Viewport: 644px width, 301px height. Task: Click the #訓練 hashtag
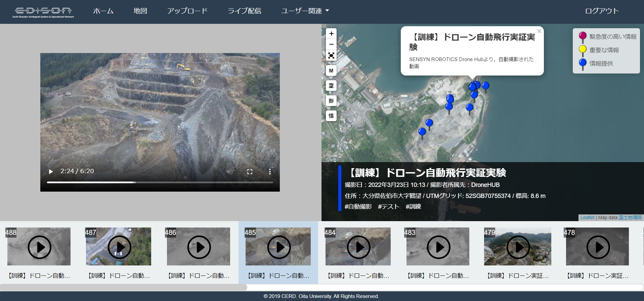pos(413,206)
